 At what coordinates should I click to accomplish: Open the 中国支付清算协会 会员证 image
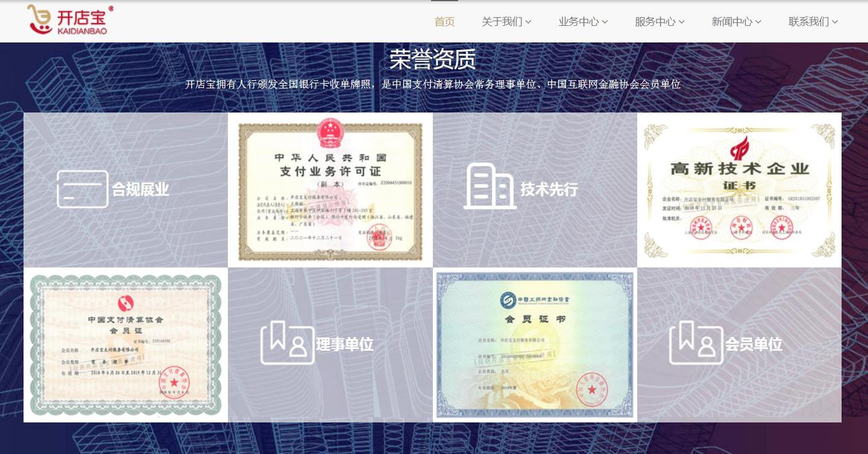pos(125,345)
